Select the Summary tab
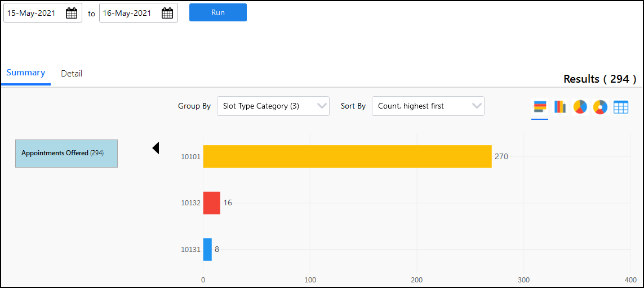644x288 pixels. pyautogui.click(x=26, y=73)
